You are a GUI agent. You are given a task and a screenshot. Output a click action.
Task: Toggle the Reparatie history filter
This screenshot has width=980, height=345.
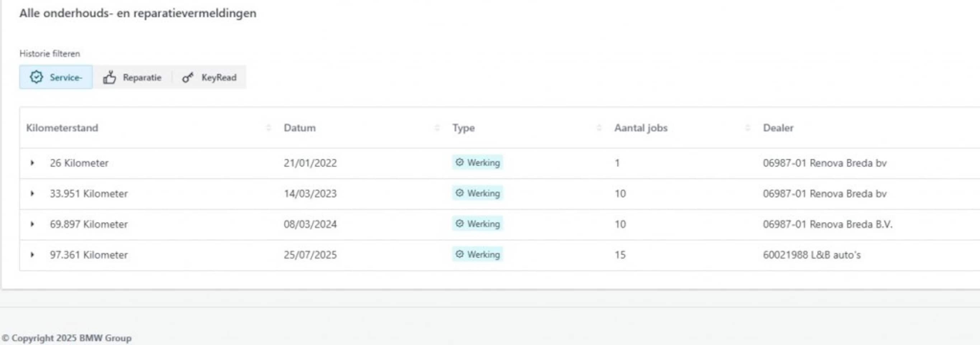tap(132, 77)
